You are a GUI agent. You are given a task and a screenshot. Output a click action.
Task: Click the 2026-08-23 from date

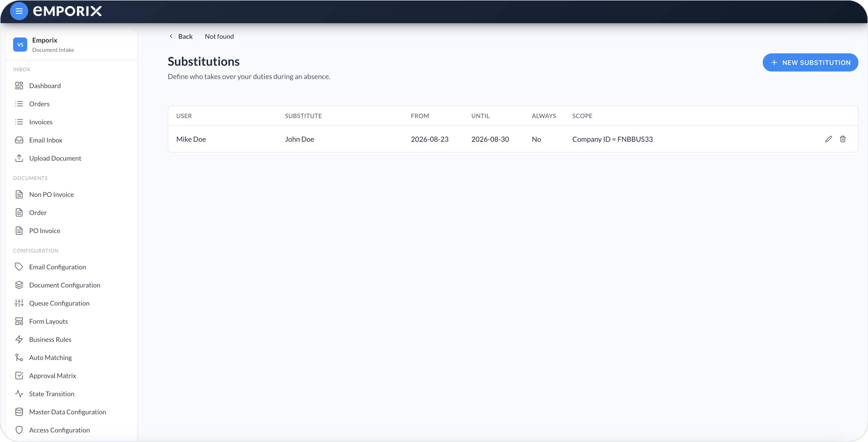coord(430,139)
